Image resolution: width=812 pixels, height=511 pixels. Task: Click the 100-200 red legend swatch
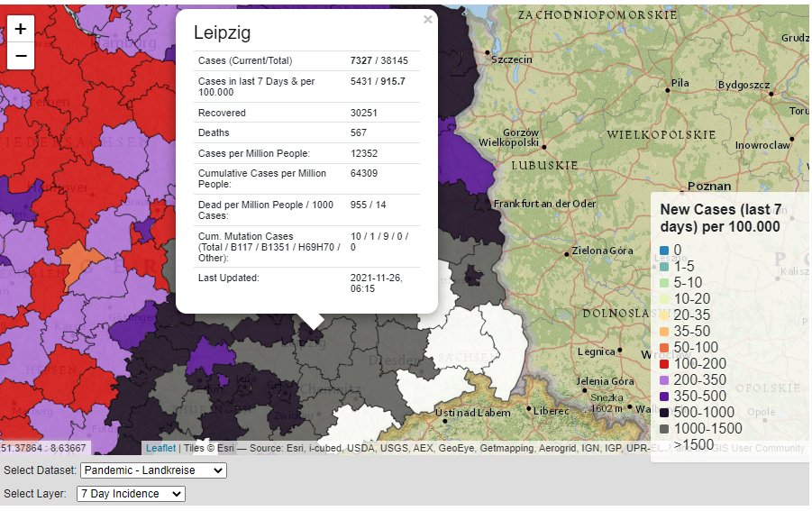(664, 364)
